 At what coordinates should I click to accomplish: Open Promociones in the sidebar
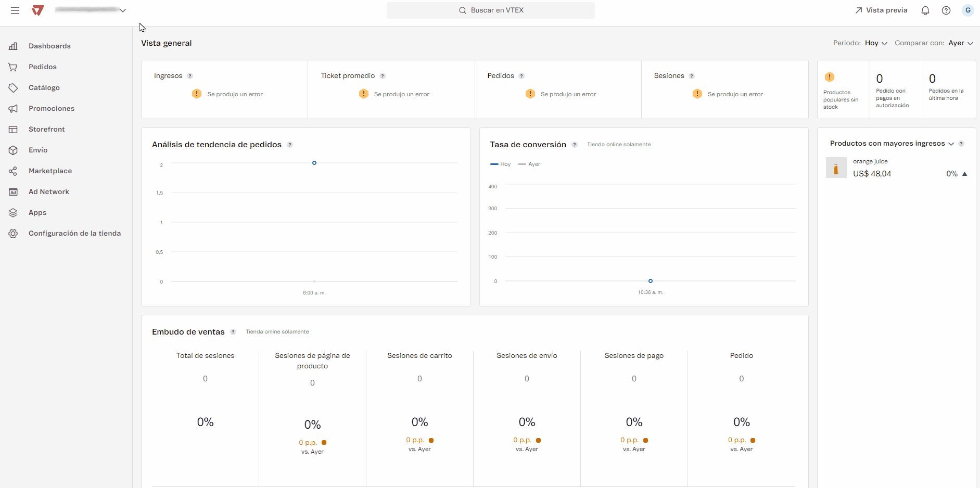[52, 109]
